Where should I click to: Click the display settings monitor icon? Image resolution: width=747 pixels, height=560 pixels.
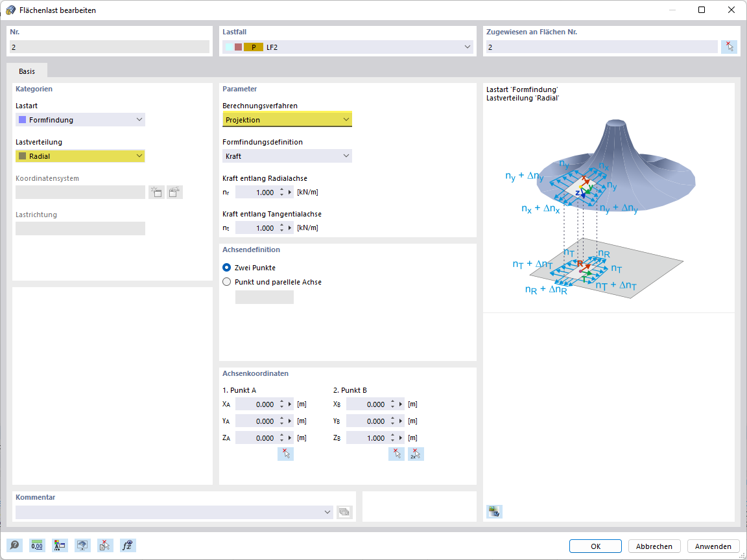[x=82, y=545]
